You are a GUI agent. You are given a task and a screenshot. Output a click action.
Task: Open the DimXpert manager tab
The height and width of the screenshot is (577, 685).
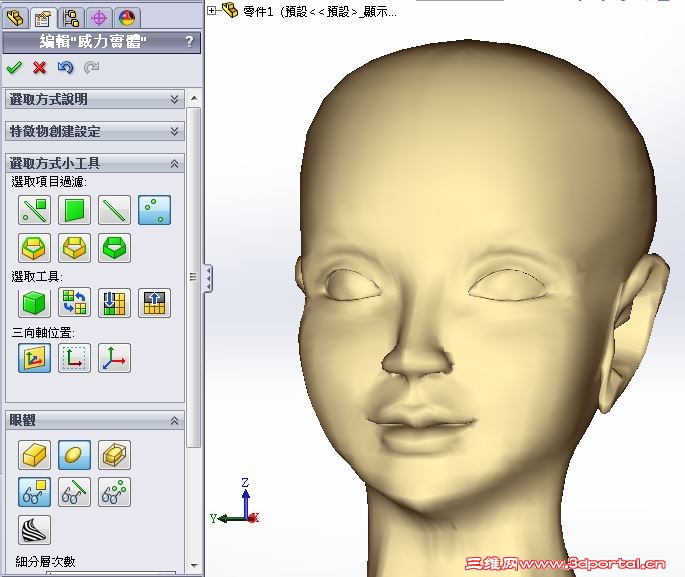pyautogui.click(x=99, y=18)
